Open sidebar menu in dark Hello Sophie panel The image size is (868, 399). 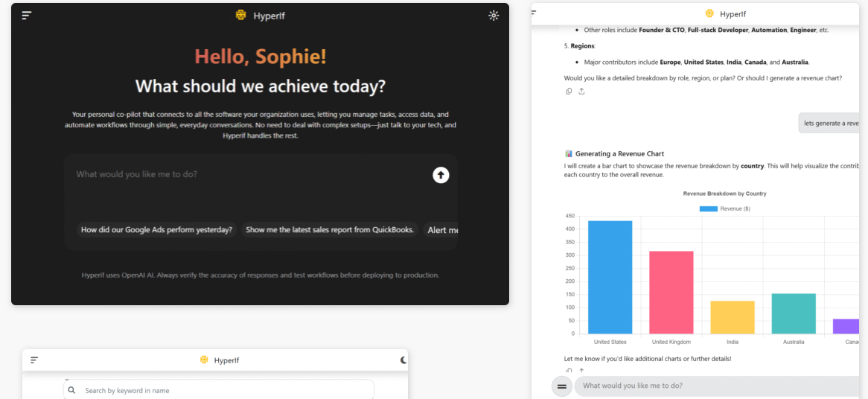tap(27, 15)
